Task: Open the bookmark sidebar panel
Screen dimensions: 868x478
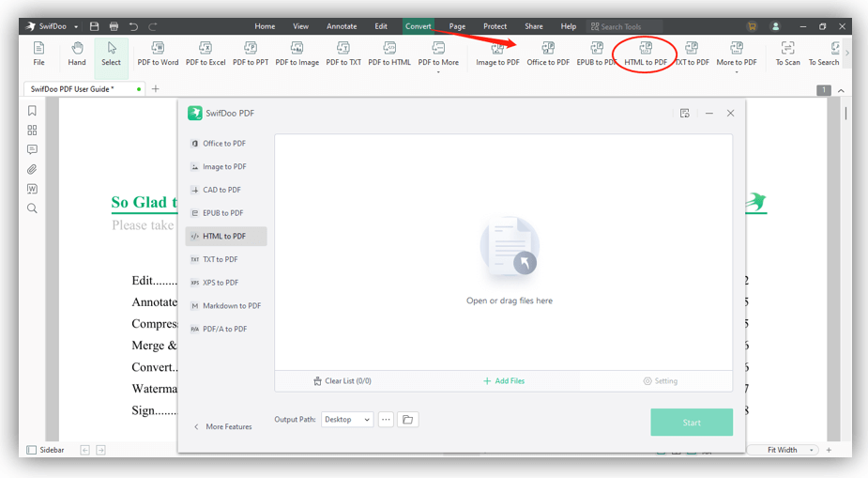Action: click(x=32, y=111)
